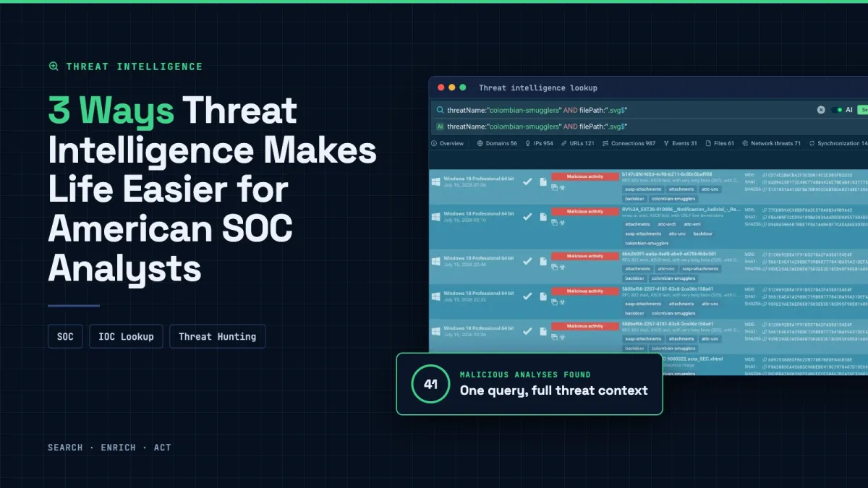This screenshot has width=868, height=488.
Task: Click Malicious activity label in the 22:44 row
Action: [584, 255]
